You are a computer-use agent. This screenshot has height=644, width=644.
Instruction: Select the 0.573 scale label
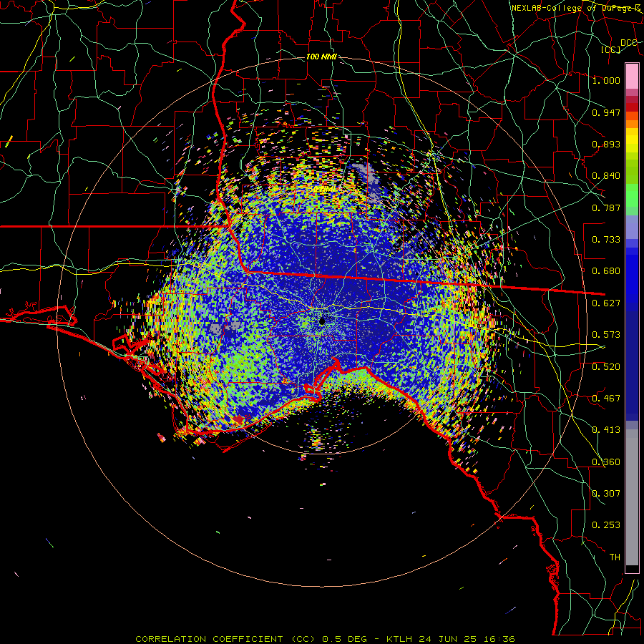606,335
